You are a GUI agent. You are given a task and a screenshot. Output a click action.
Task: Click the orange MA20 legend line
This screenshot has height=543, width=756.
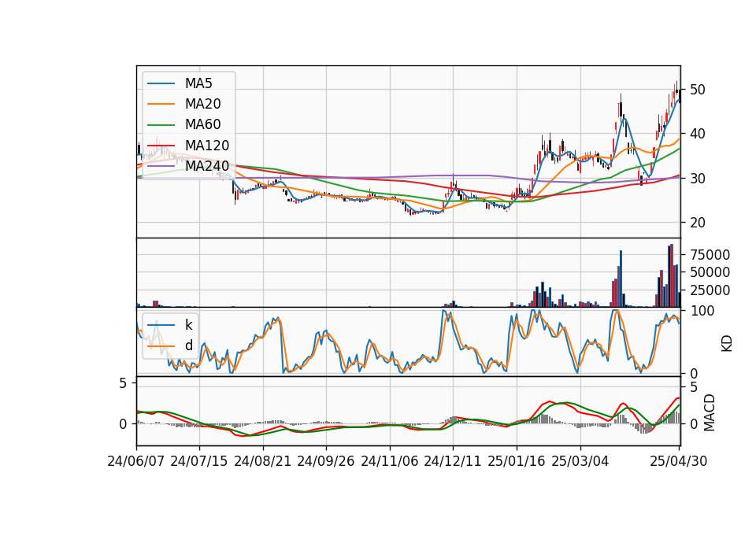[x=161, y=104]
